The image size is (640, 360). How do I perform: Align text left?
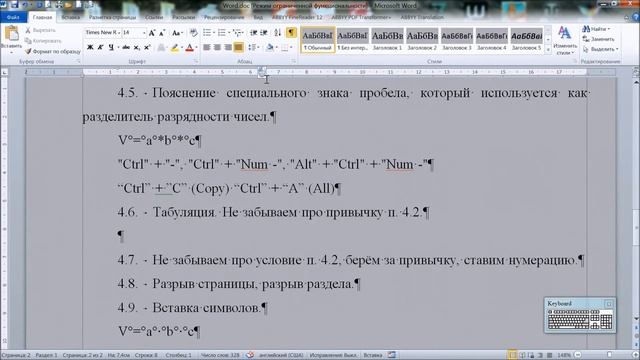click(207, 48)
